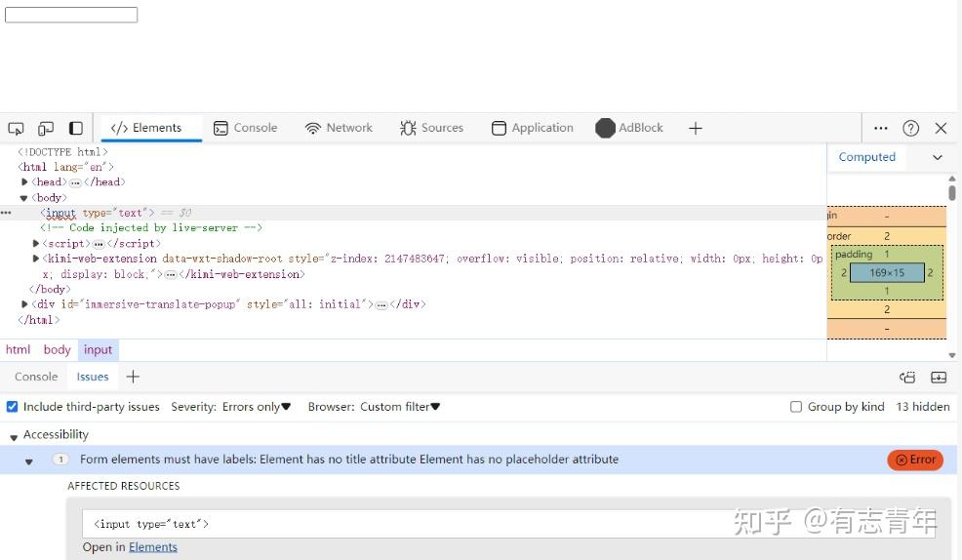Screen dimensions: 962x560
Task: Click the ellipsis inside kimi-web-extension tag
Action: (x=171, y=275)
